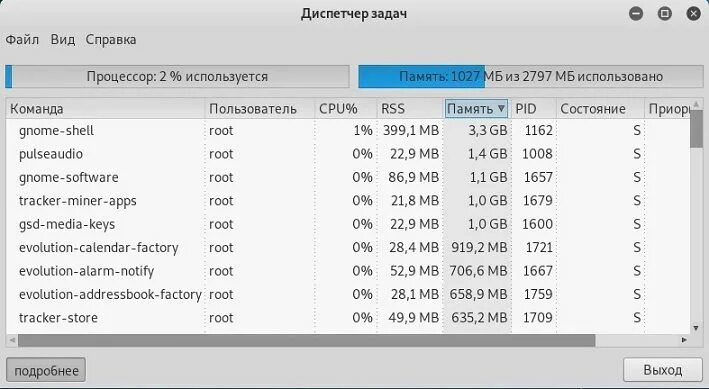Click the 399,1 MB RSS value
Image resolution: width=709 pixels, height=389 pixels.
point(411,131)
